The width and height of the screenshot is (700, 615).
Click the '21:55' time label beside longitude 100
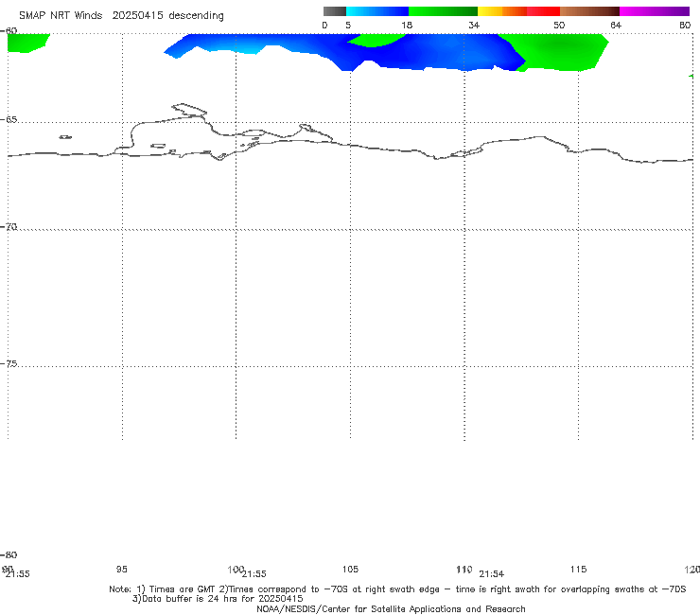point(254,574)
